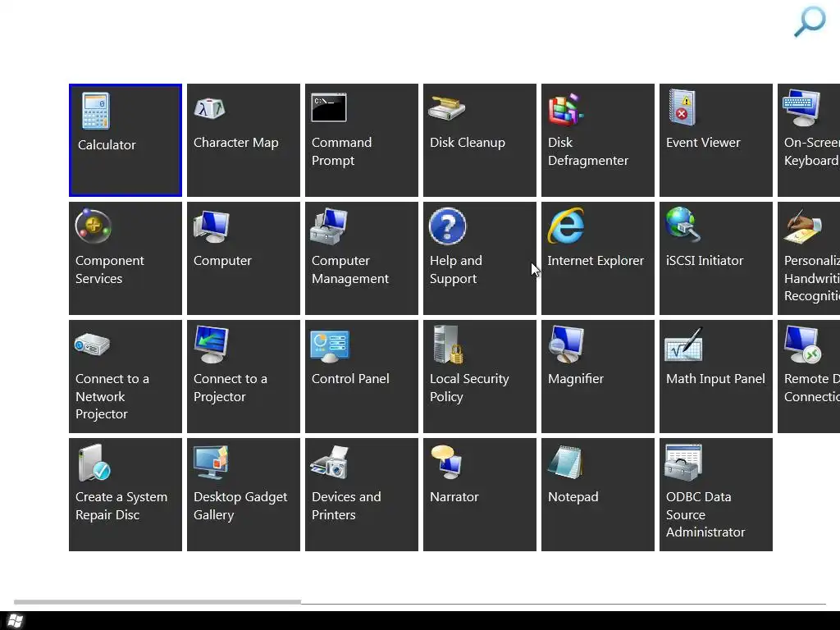The image size is (840, 630).
Task: Open Control Panel
Action: [362, 377]
